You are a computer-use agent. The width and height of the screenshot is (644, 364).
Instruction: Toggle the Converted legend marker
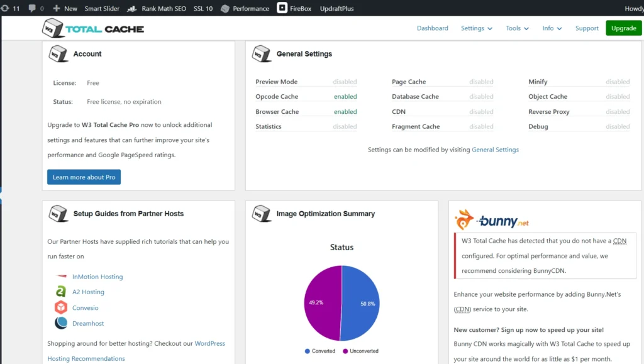coord(307,351)
